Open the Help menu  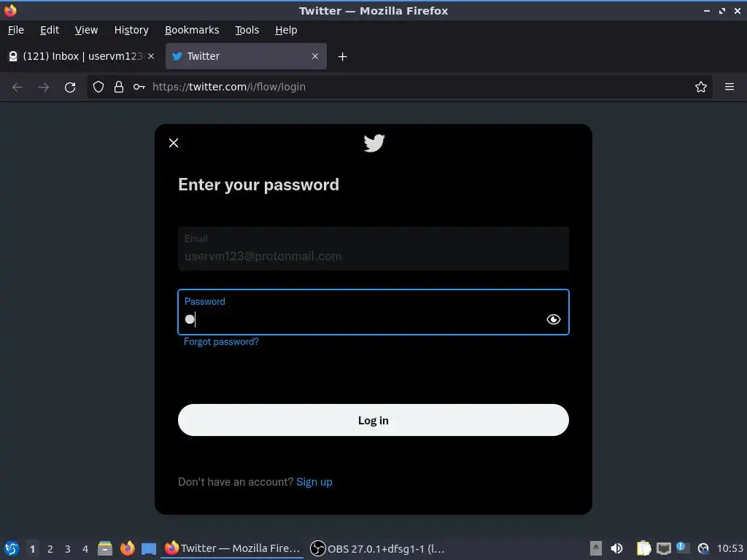pos(286,30)
